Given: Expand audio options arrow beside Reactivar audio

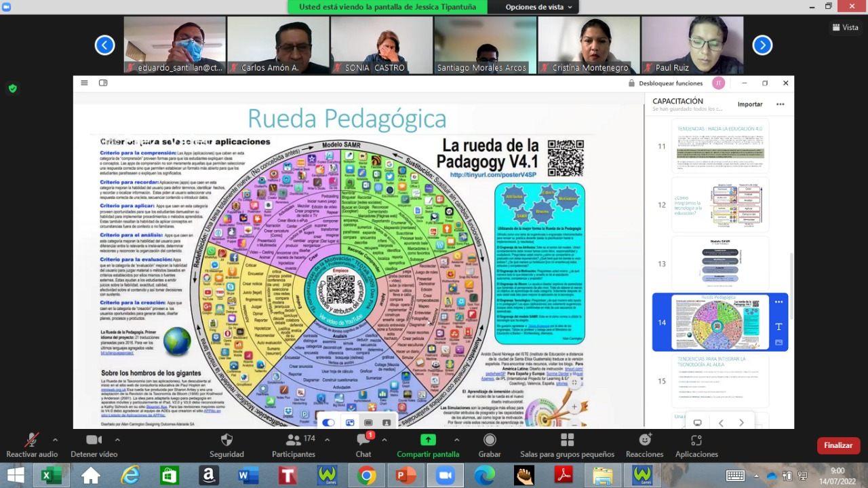Looking at the screenshot, I should [55, 439].
